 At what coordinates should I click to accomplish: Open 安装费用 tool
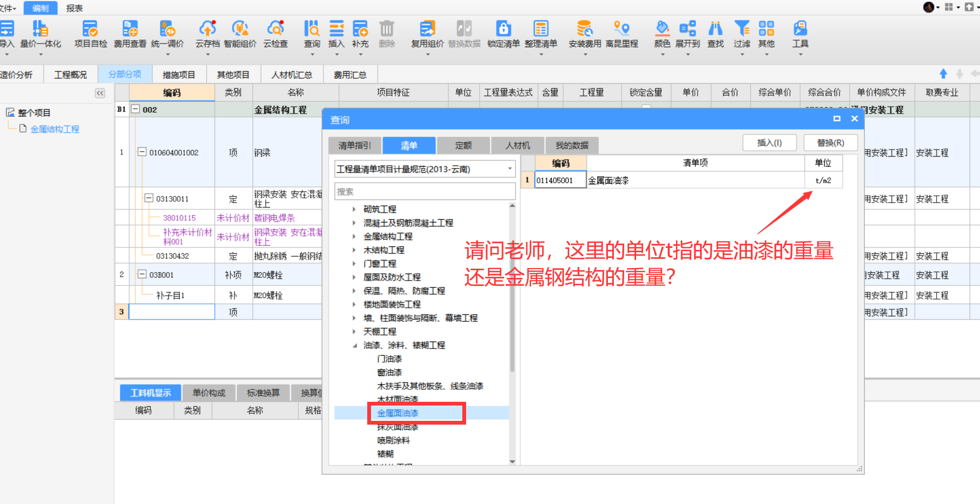585,34
